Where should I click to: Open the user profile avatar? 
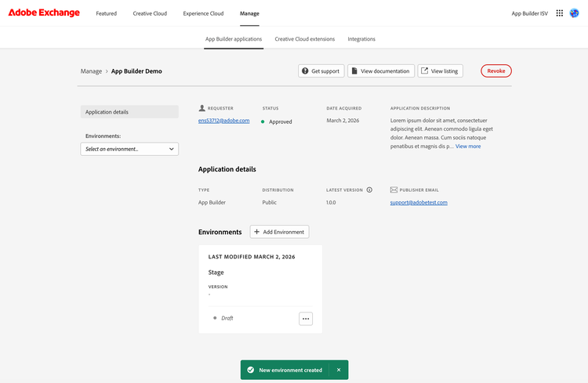pyautogui.click(x=574, y=13)
